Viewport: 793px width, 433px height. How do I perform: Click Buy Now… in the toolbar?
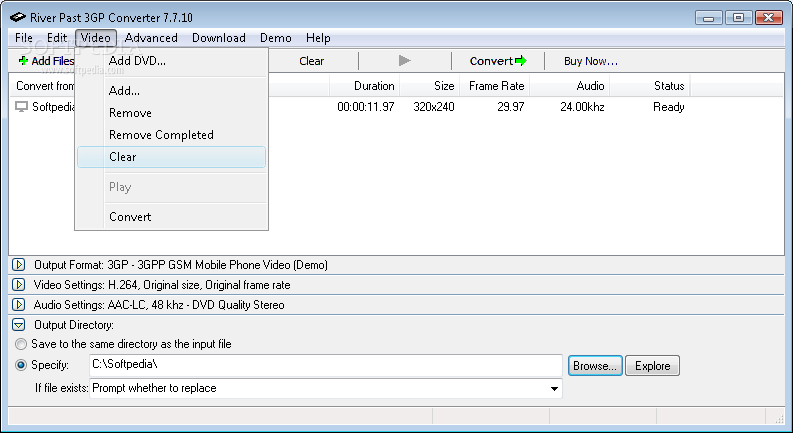(x=591, y=61)
